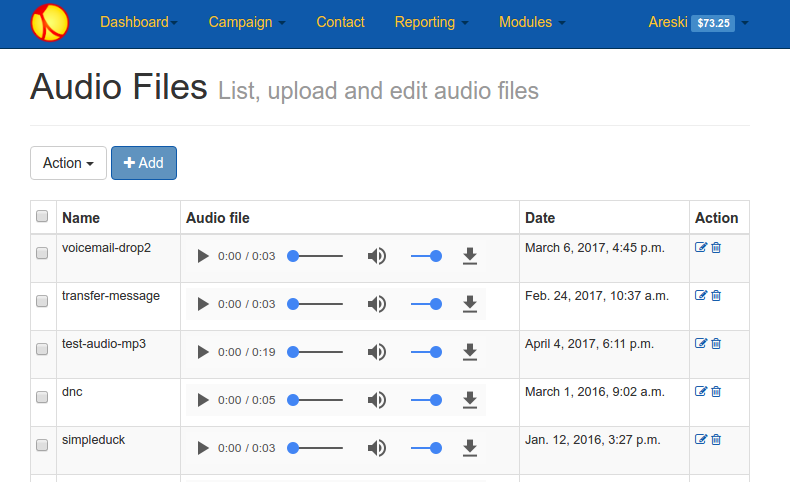
Task: Select the dnc row checkbox
Action: 42,397
